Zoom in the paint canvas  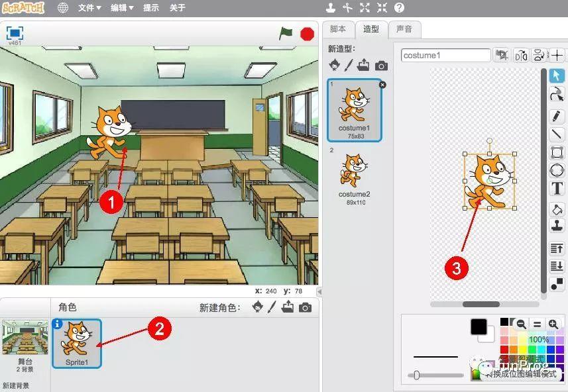[553, 324]
